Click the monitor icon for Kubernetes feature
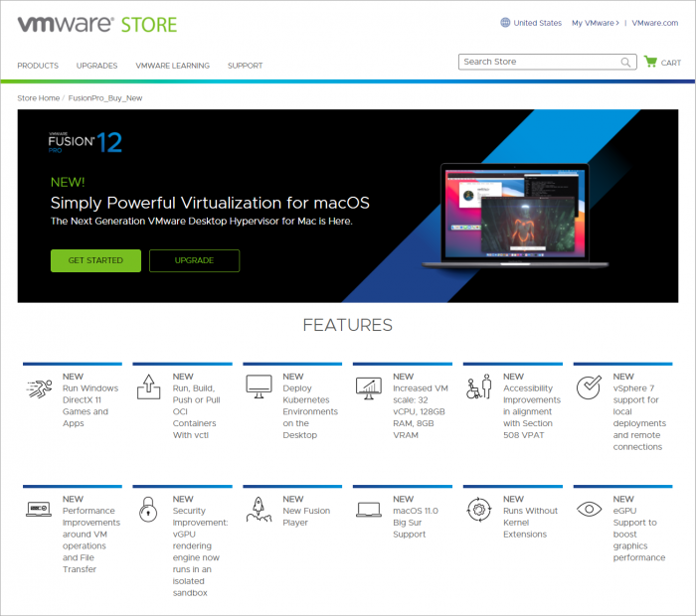This screenshot has width=696, height=616. [260, 386]
